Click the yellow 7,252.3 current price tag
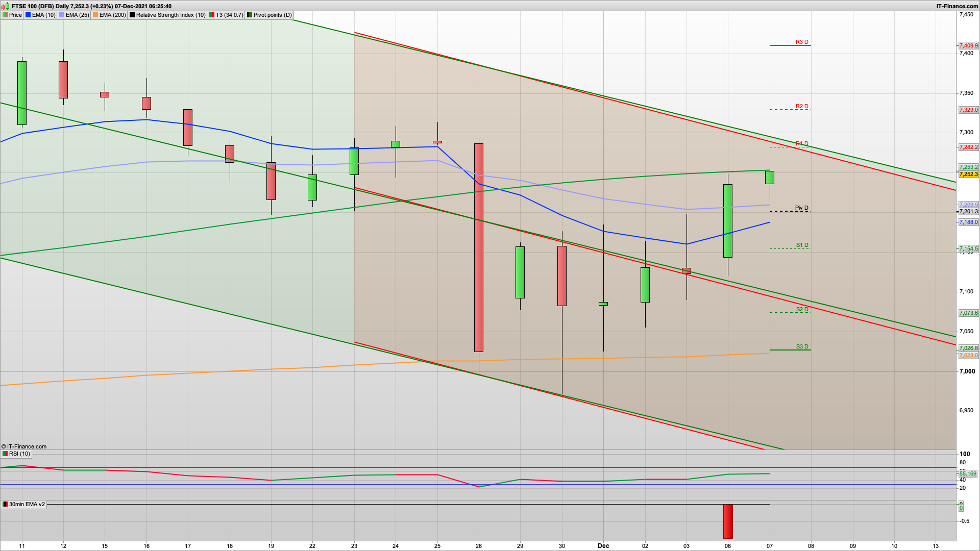Image resolution: width=980 pixels, height=551 pixels. pyautogui.click(x=968, y=174)
